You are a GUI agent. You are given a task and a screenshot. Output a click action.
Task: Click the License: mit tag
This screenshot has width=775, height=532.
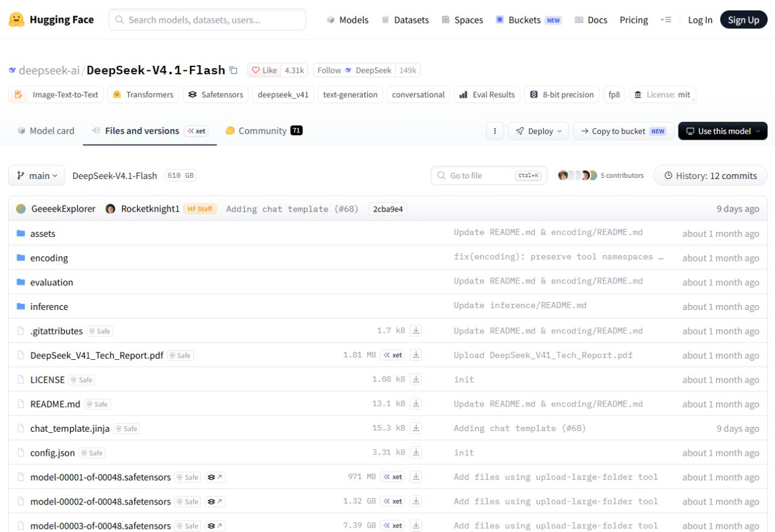[x=662, y=95]
